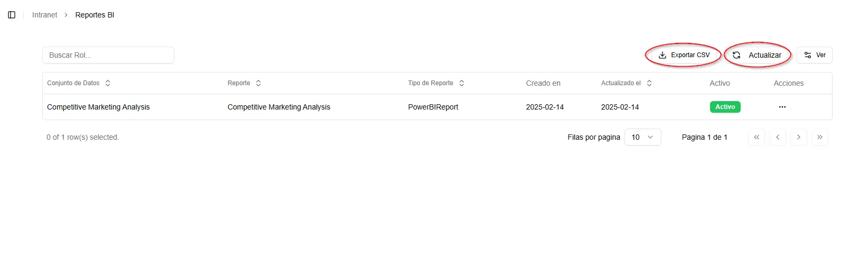868x253 pixels.
Task: Sort by Conjunto de Datos column
Action: coord(79,83)
